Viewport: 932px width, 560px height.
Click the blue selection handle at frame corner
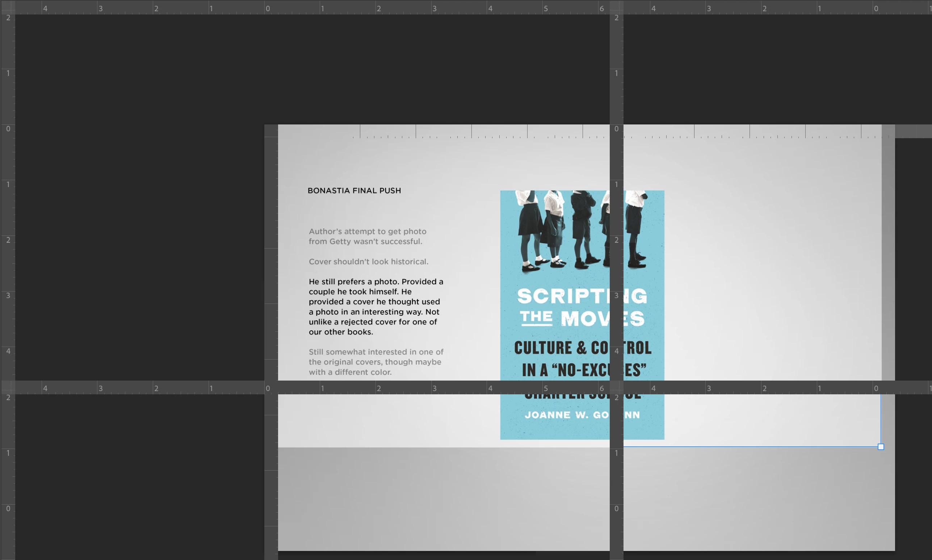pos(881,447)
